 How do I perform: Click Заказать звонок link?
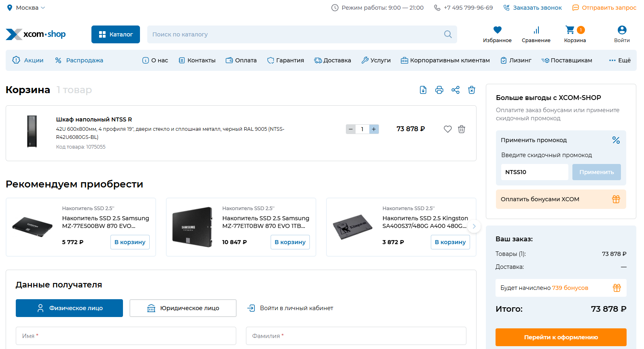pyautogui.click(x=532, y=8)
